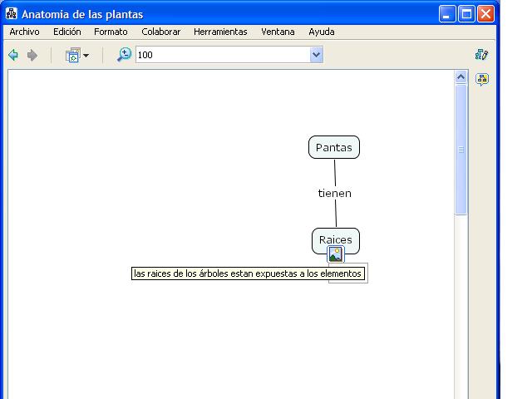The image size is (532, 399).
Task: Click the top-right annotation tool icon
Action: click(481, 55)
